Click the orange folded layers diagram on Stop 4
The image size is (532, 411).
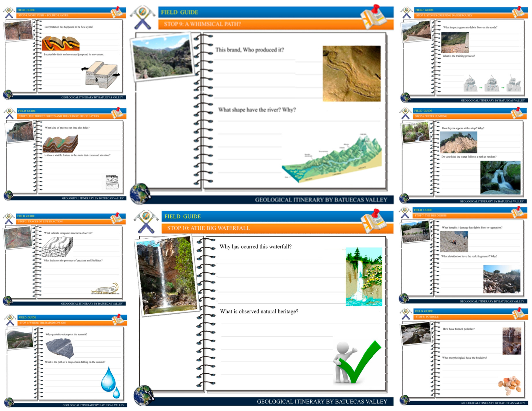point(61,43)
